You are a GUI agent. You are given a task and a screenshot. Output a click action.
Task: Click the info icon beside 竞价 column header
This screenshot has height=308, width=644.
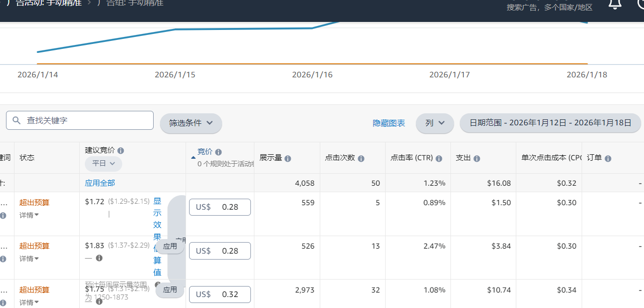click(218, 152)
